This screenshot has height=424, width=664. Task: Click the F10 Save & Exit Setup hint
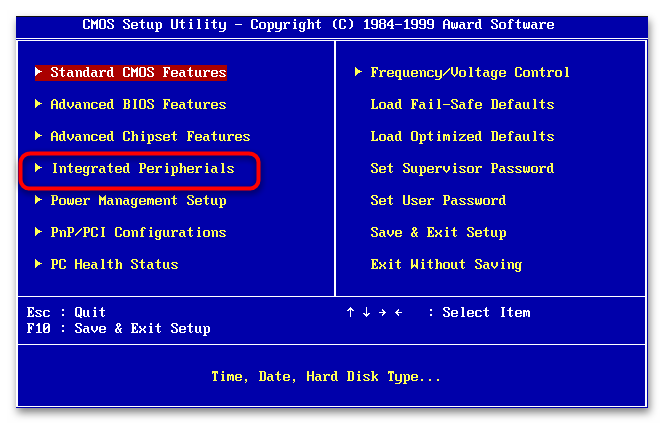(x=118, y=328)
